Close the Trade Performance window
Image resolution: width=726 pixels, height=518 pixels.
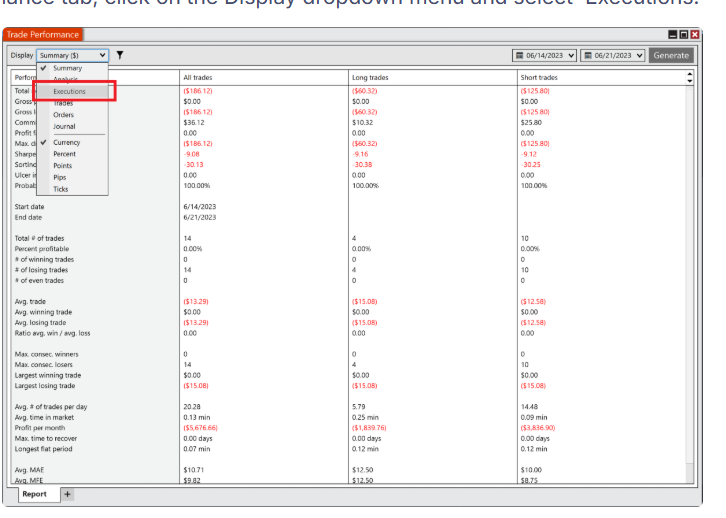tap(695, 35)
